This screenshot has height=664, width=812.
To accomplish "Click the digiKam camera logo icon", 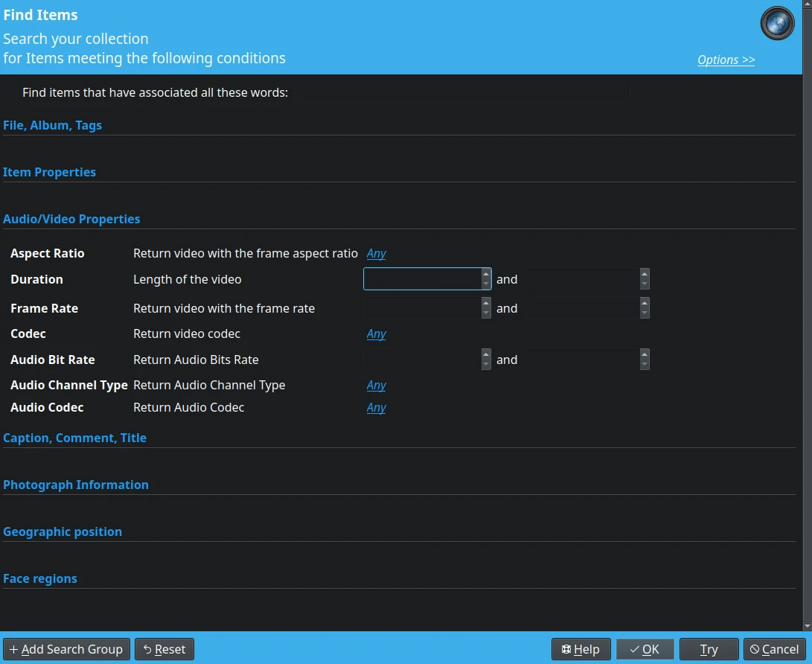I will coord(776,23).
